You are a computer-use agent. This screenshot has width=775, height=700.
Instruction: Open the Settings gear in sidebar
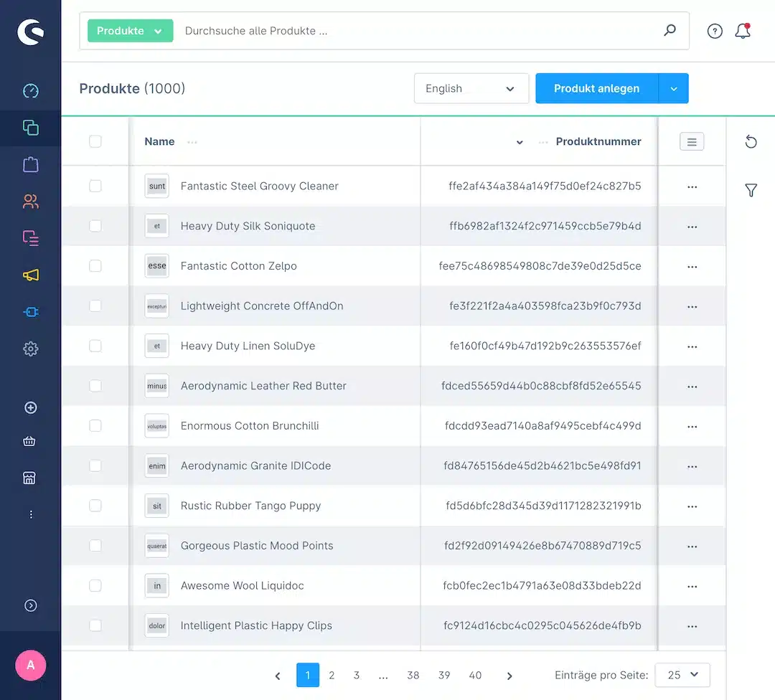30,349
